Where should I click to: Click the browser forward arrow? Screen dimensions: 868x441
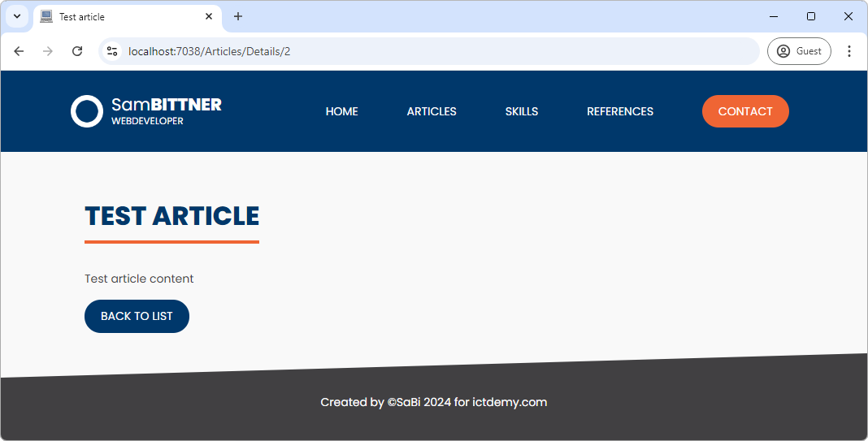[x=48, y=51]
